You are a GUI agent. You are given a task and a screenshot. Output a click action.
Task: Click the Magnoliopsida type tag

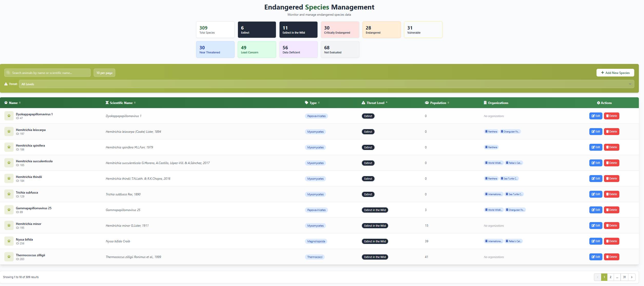(316, 241)
